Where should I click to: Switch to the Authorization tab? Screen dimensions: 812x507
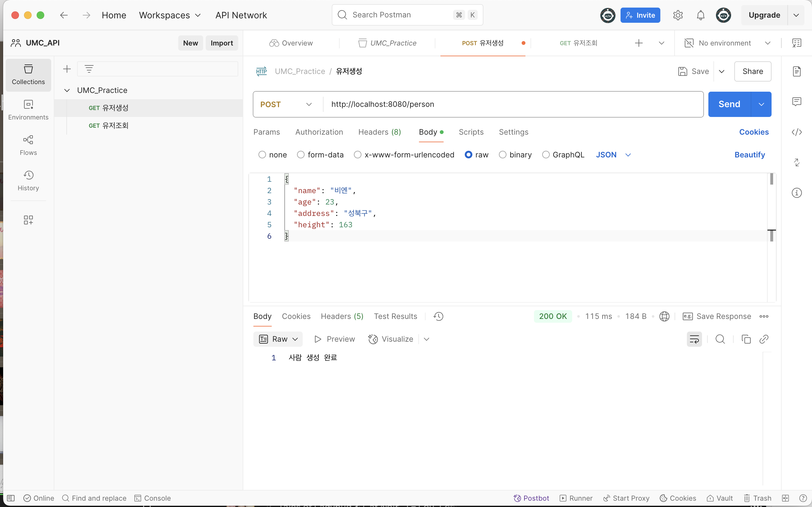pyautogui.click(x=319, y=132)
